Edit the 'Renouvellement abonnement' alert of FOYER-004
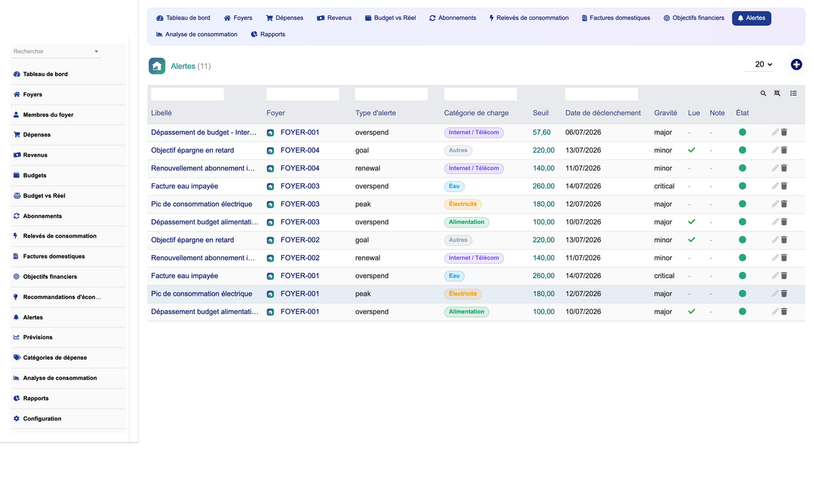The image size is (814, 504). (775, 168)
